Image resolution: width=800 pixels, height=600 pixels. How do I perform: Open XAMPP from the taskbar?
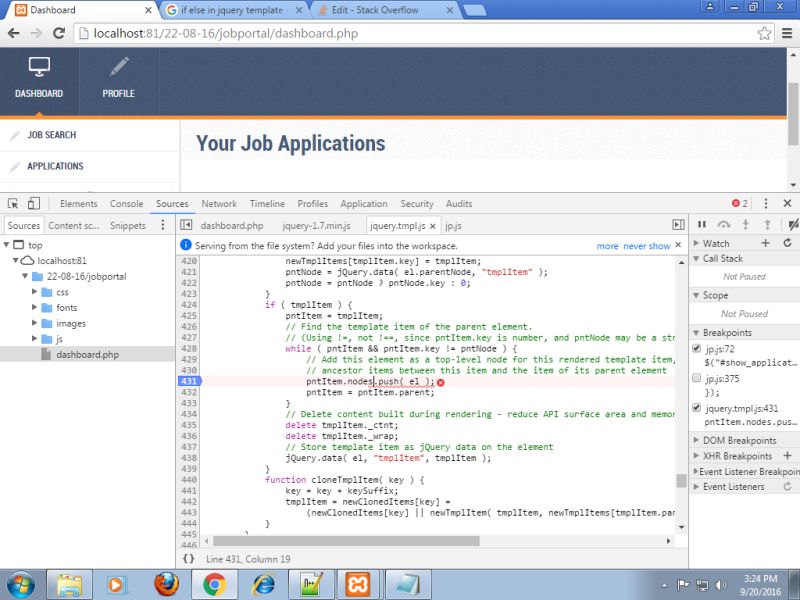[358, 584]
